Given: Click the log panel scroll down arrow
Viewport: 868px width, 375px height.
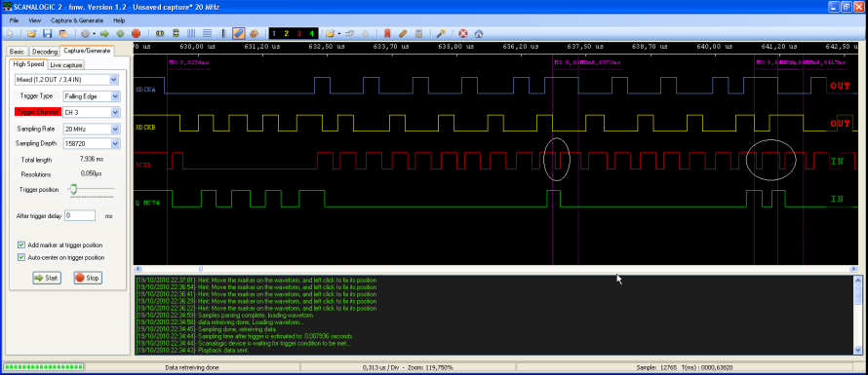Looking at the screenshot, I should coord(858,350).
